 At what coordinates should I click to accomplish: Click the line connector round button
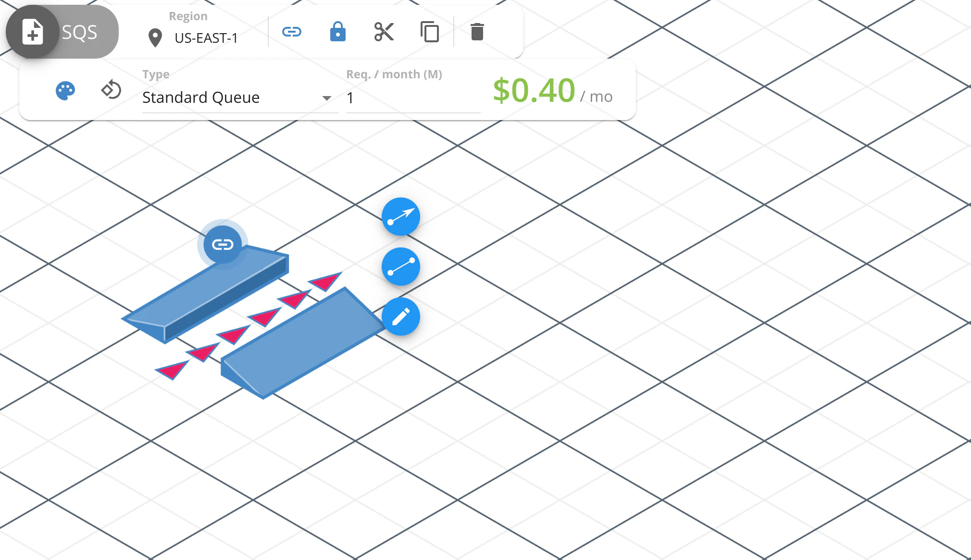401,267
